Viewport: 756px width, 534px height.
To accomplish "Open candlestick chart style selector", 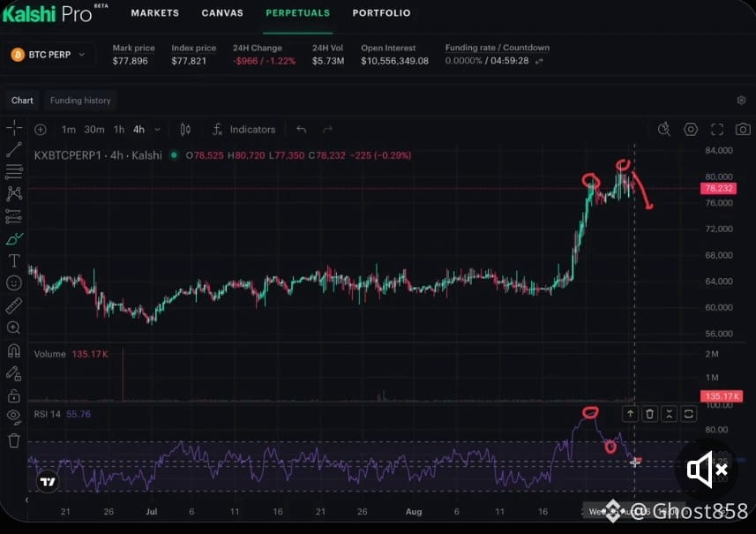I will coord(185,129).
